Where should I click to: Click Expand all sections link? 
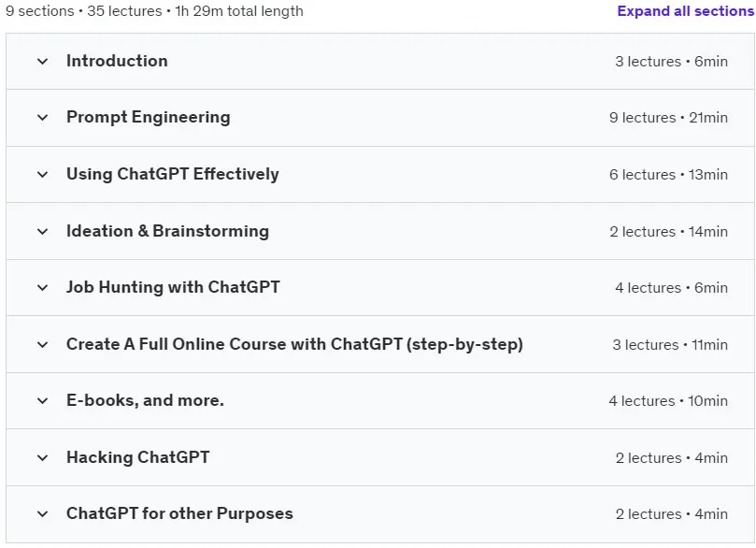coord(686,11)
